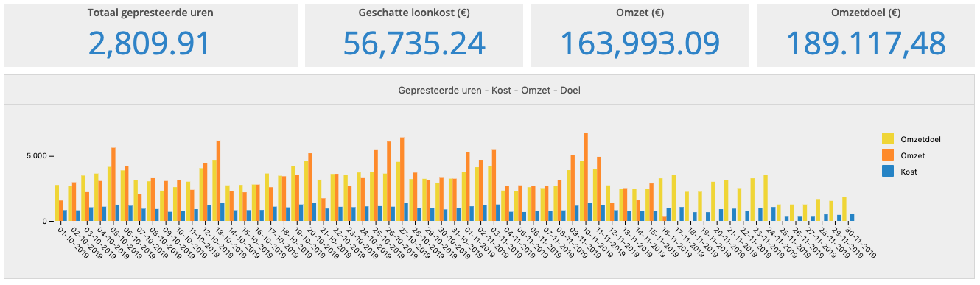Open the Totaal gepresteerde uren card

click(150, 35)
